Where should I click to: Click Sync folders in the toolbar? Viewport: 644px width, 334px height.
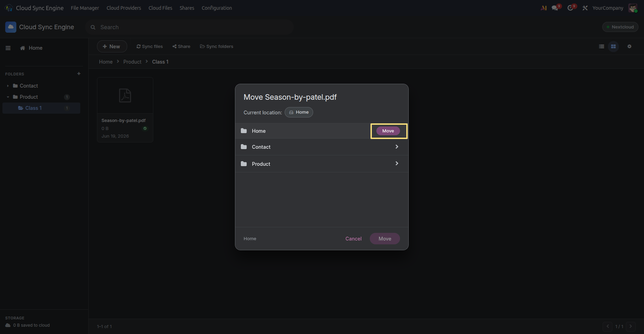tap(217, 47)
